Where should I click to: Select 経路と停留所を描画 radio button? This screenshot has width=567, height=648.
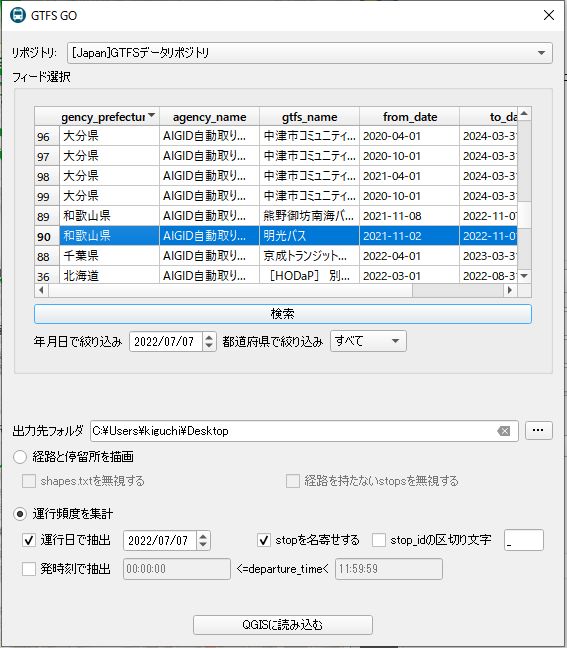tap(20, 457)
